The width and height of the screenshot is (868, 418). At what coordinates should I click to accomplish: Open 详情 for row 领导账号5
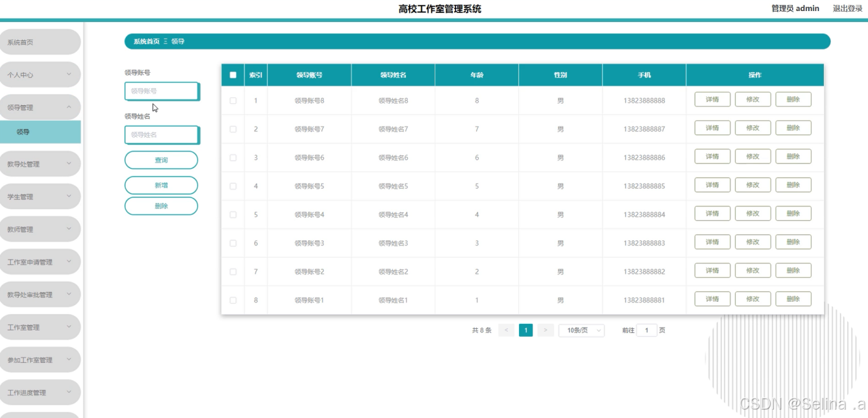pyautogui.click(x=712, y=185)
